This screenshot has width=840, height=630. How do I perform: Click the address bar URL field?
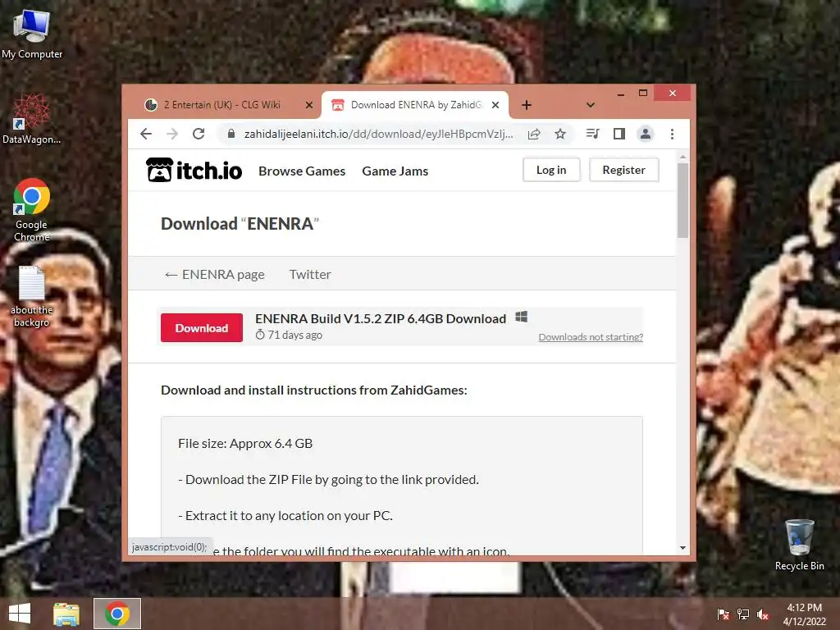click(x=378, y=134)
